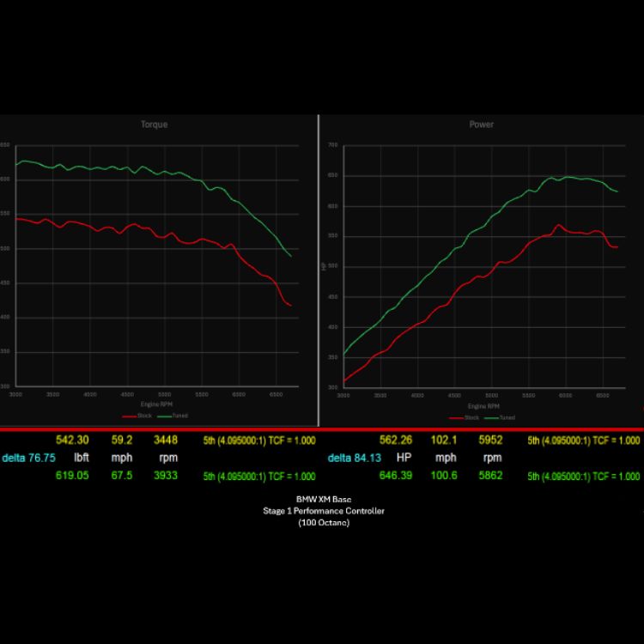Toggle the Stock legend in Power chart
This screenshot has height=644, width=644.
coord(465,417)
